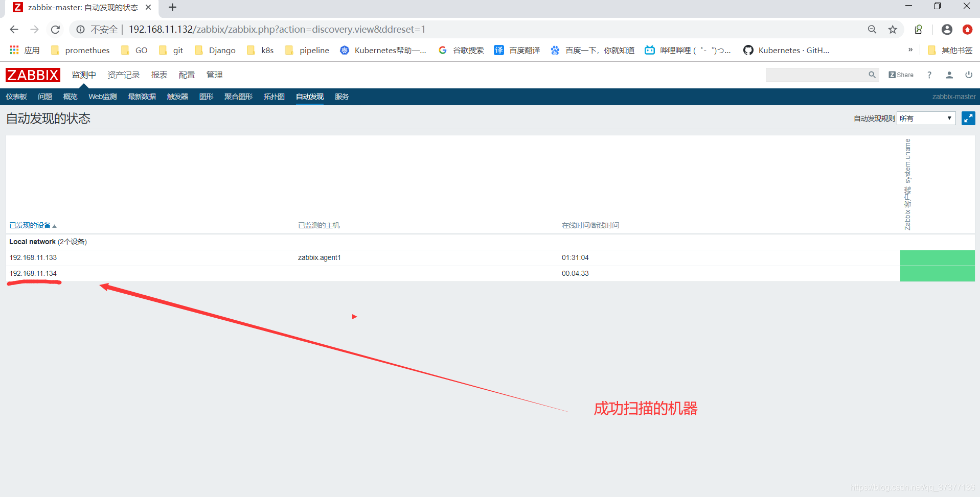Open the green browser extension icon
This screenshot has width=980, height=497.
click(x=919, y=30)
